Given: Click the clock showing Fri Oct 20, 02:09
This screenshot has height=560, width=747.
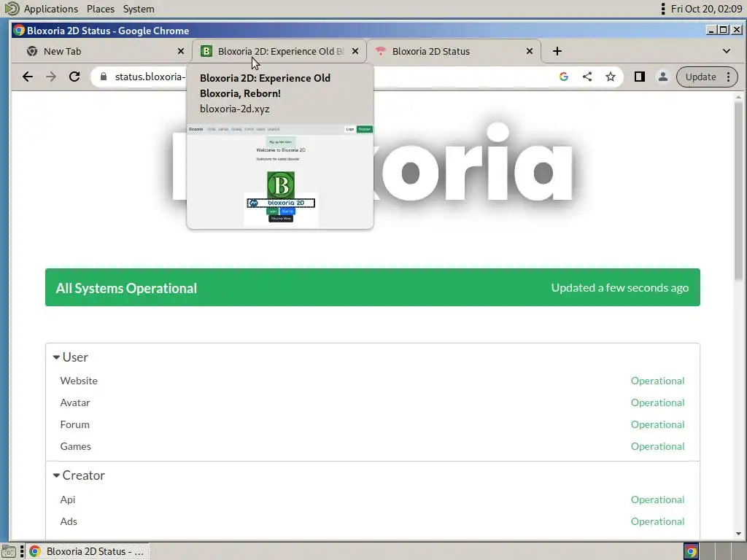Looking at the screenshot, I should 706,9.
